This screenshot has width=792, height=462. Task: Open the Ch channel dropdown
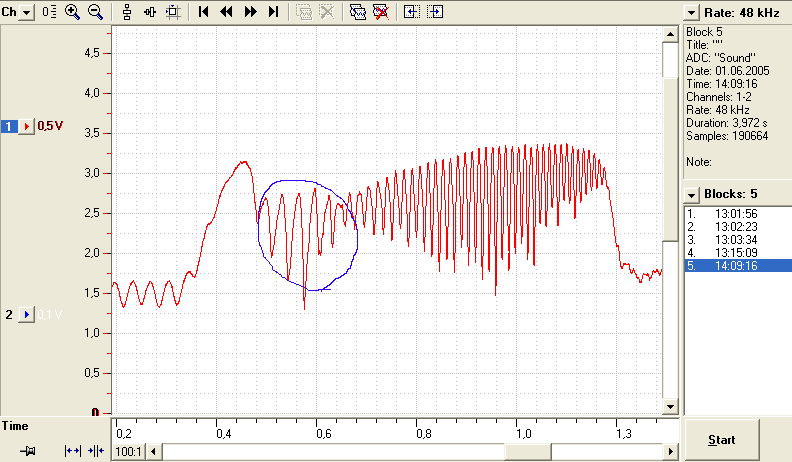26,12
